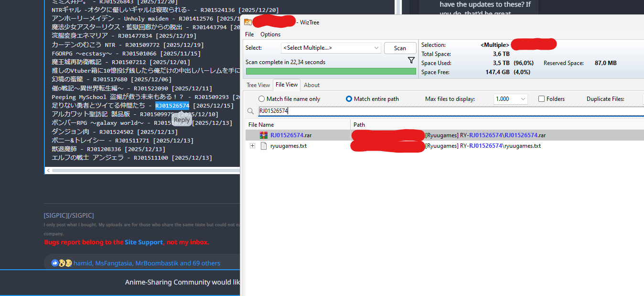Select the RJ01526574.rar file row
The image size is (644, 296).
pos(445,135)
